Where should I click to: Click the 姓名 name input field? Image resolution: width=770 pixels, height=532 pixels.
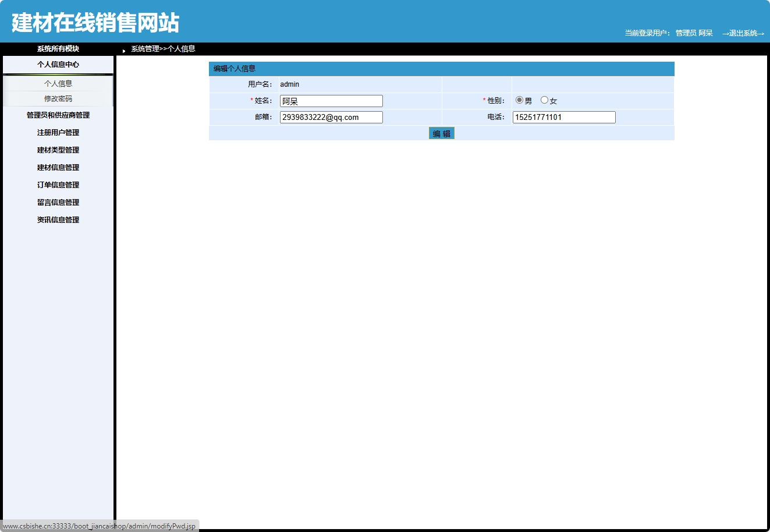point(331,100)
